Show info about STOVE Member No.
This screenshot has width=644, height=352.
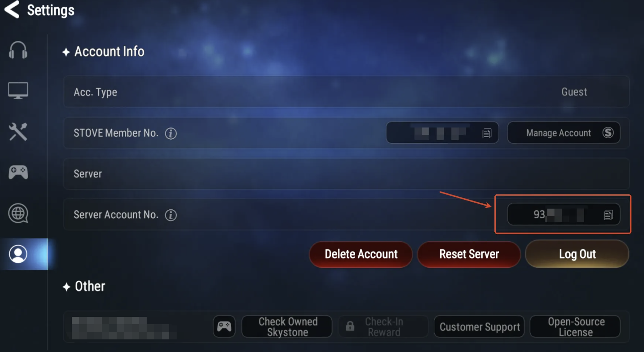pyautogui.click(x=171, y=133)
